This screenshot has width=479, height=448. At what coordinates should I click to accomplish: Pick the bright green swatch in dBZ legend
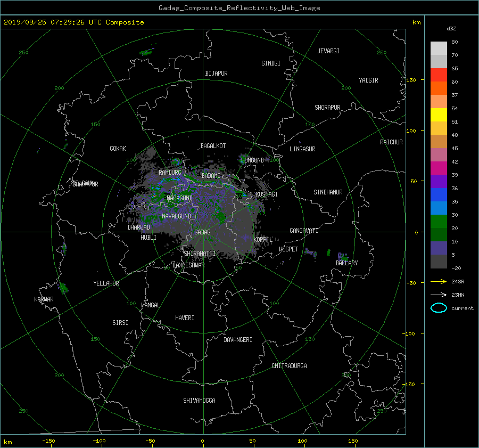pyautogui.click(x=439, y=221)
